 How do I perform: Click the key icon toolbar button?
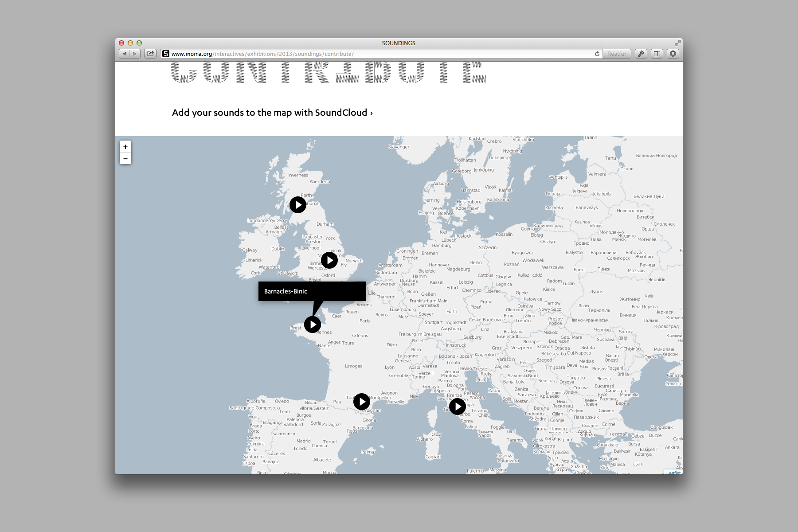[x=641, y=54]
